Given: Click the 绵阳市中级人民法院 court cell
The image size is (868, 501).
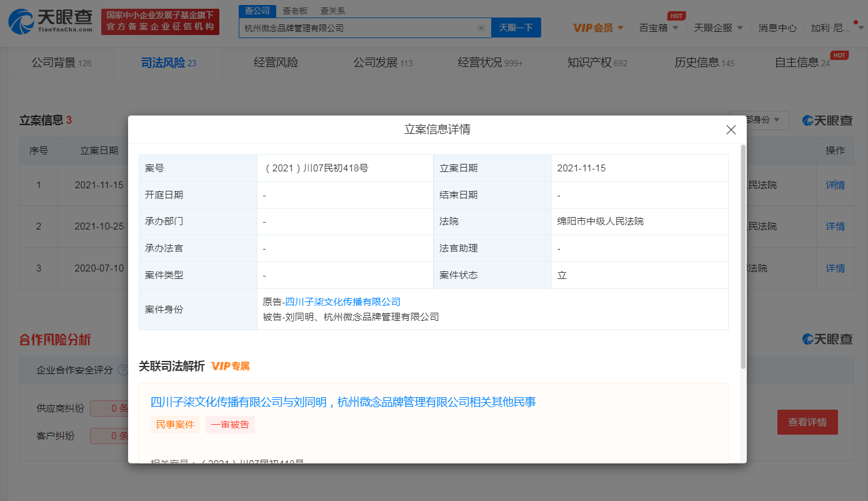Looking at the screenshot, I should point(640,221).
